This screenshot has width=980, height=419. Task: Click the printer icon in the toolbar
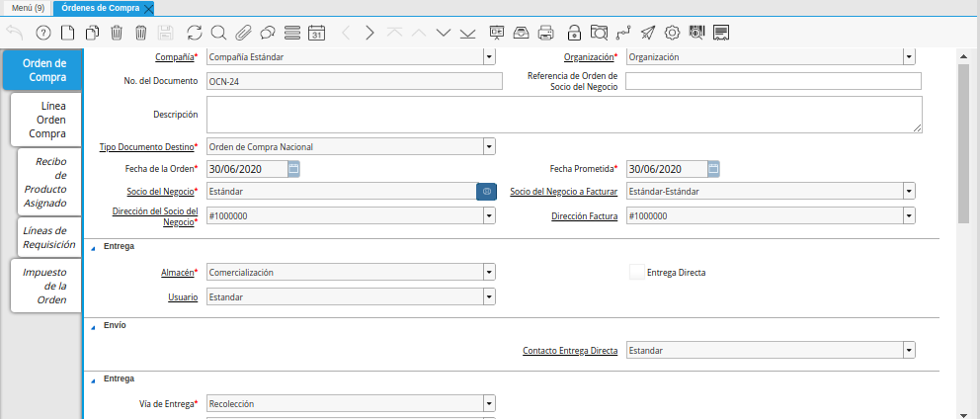545,33
